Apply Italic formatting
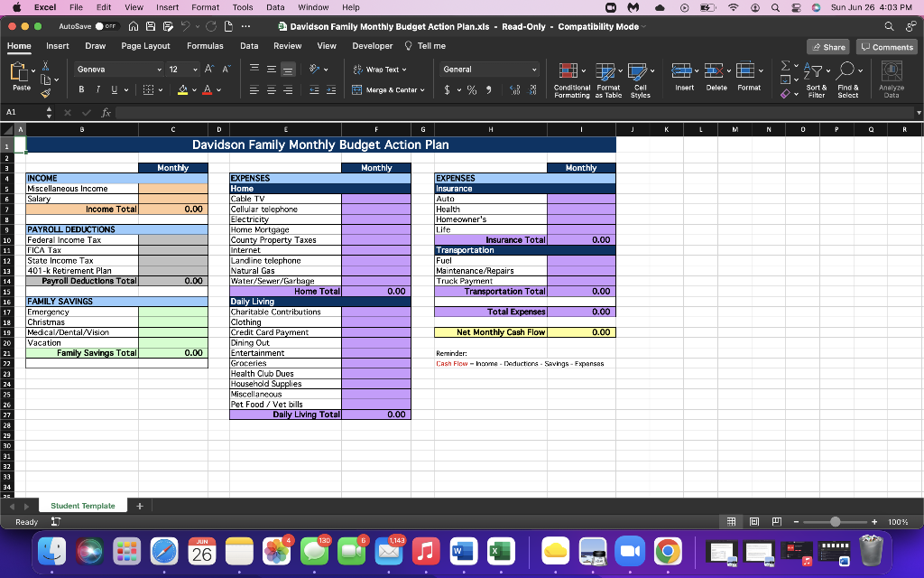Screen dimensions: 924x578 97,89
